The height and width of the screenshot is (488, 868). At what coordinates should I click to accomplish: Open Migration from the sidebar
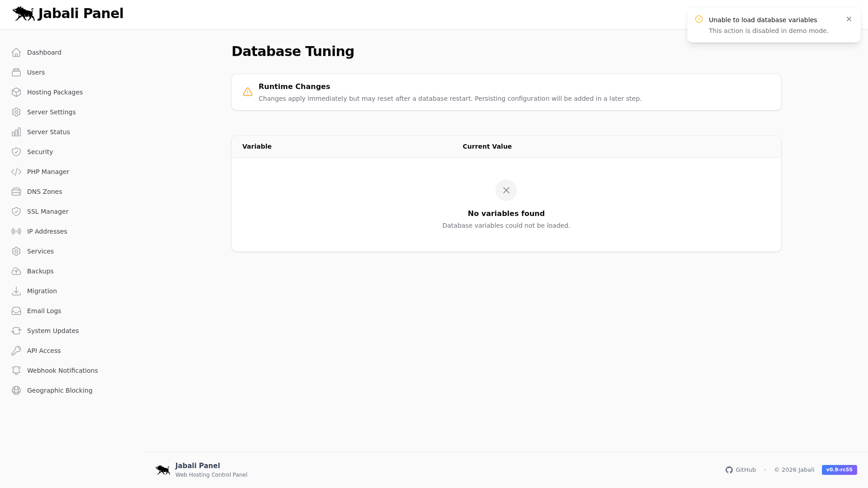tap(42, 291)
